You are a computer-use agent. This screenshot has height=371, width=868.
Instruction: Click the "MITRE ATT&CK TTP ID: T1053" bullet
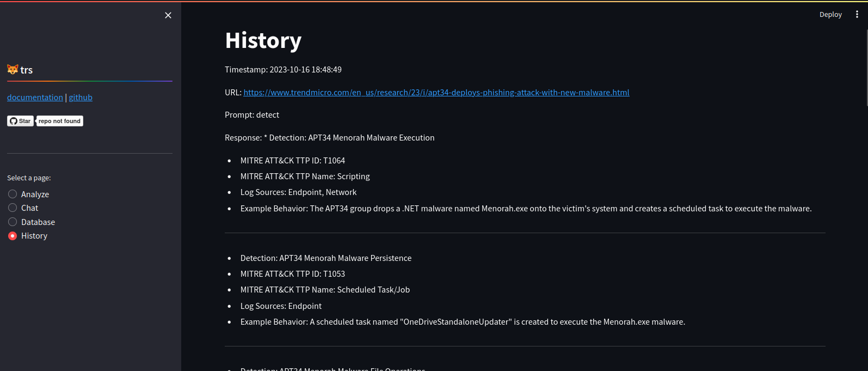coord(293,274)
